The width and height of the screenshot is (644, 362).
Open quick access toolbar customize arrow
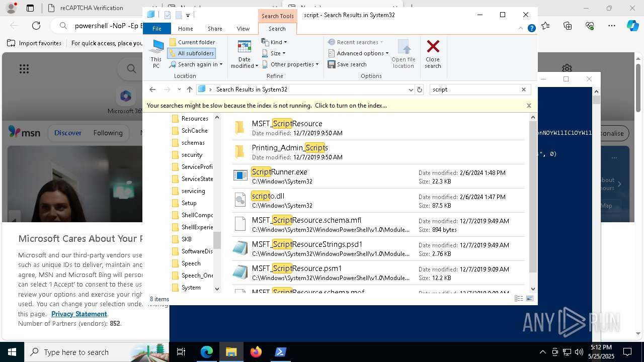188,16
